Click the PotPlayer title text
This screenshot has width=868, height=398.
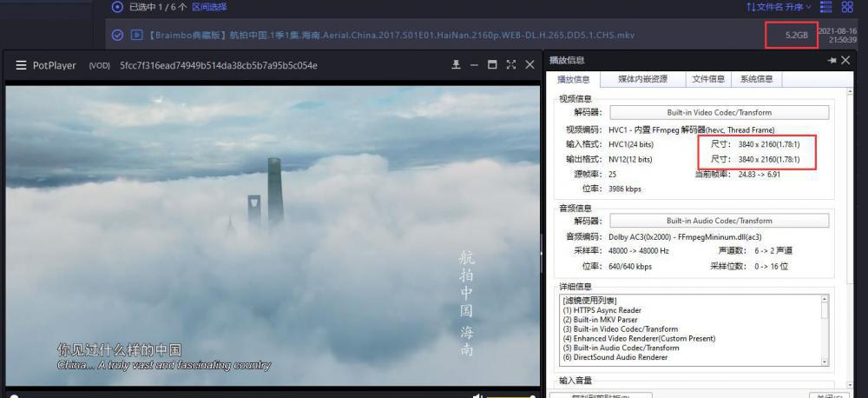pyautogui.click(x=54, y=65)
